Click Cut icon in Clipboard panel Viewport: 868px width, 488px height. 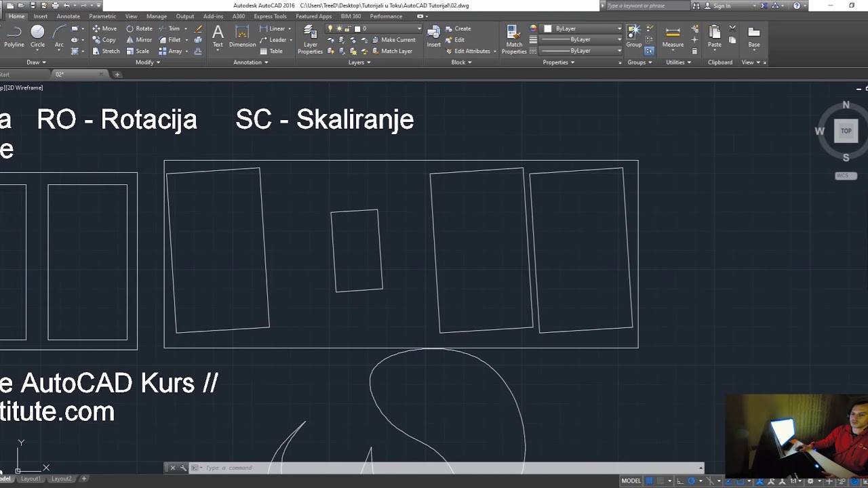(x=732, y=28)
